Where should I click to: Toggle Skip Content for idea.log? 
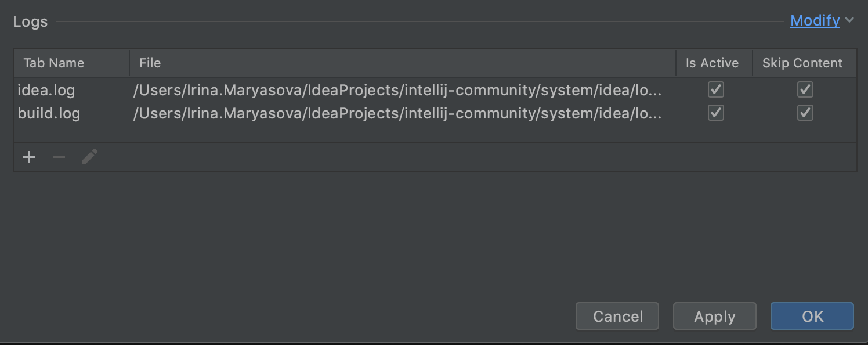[x=805, y=89]
